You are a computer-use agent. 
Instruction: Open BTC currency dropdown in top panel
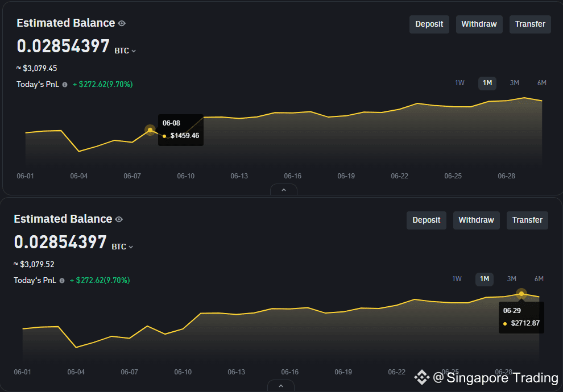coord(126,51)
